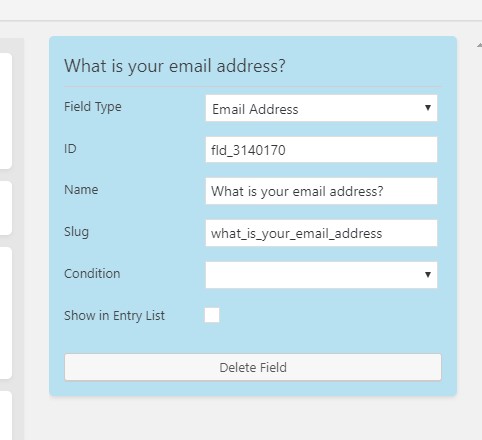Click the Slug label text
Viewport: 482px width, 440px height.
point(76,232)
